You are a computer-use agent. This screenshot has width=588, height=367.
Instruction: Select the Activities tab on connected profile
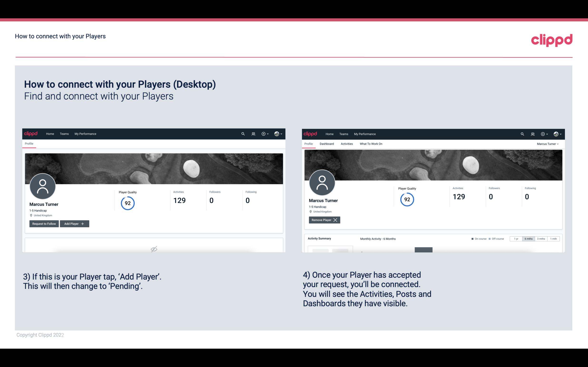347,144
